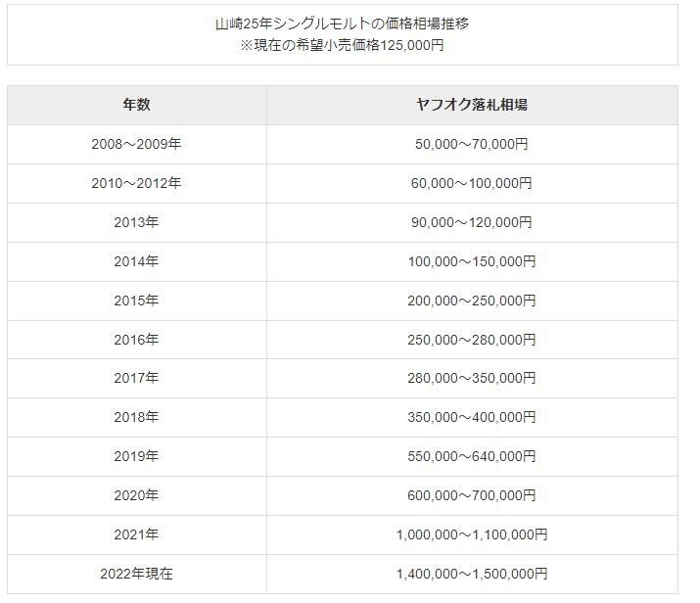Viewport: 700px width, 603px height.
Task: Click the 1,000,000～1,100,000円 price cell
Action: click(471, 534)
